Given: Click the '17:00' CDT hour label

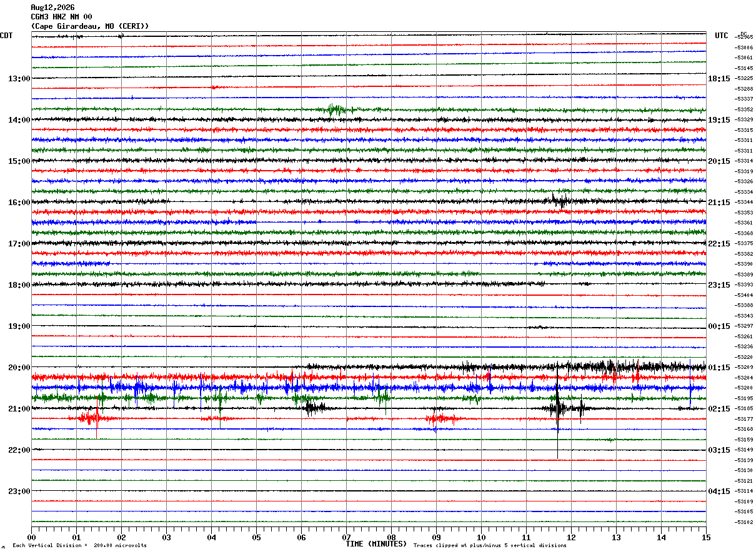Looking at the screenshot, I should pos(19,244).
